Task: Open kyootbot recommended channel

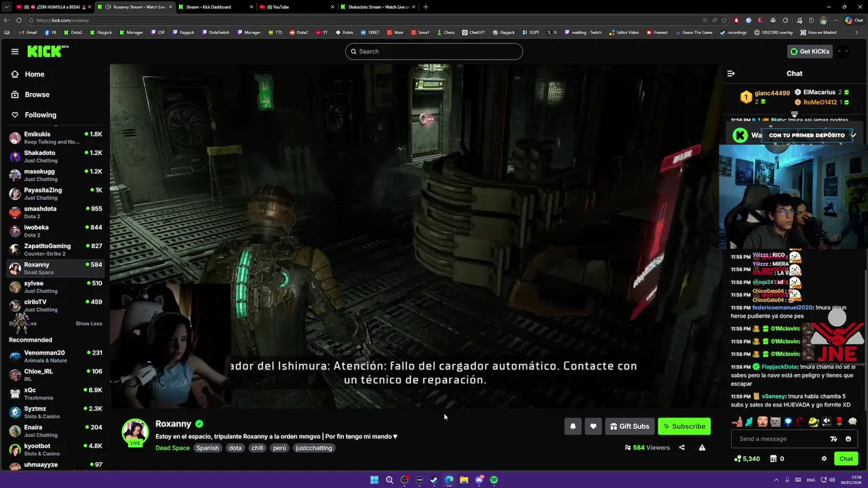Action: click(55, 449)
